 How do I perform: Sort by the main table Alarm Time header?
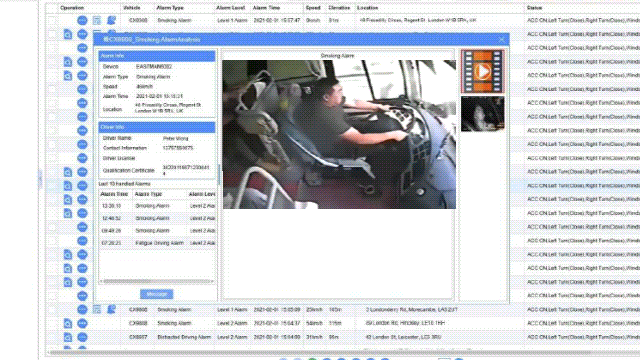coord(266,8)
